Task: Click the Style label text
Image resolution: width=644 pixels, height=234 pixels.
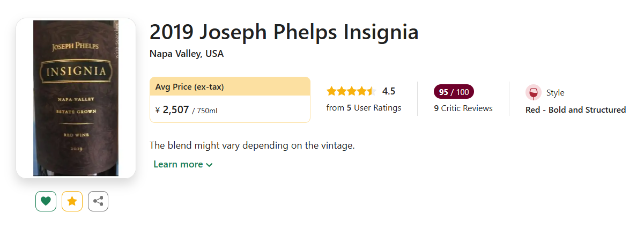Action: click(555, 92)
